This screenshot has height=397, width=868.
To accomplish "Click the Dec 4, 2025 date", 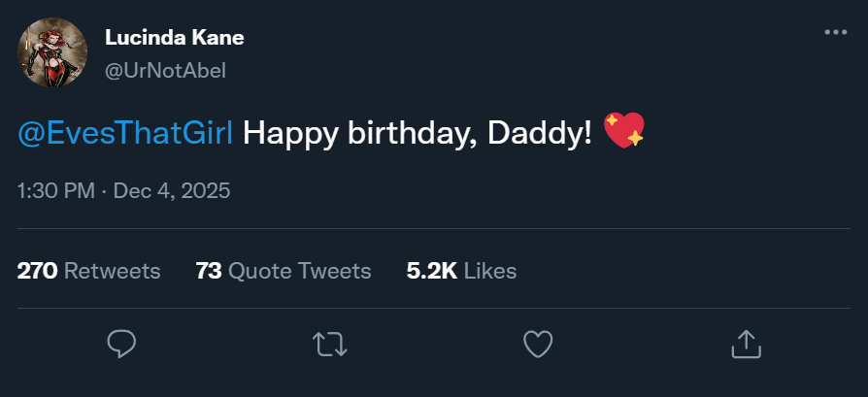I will pos(172,190).
